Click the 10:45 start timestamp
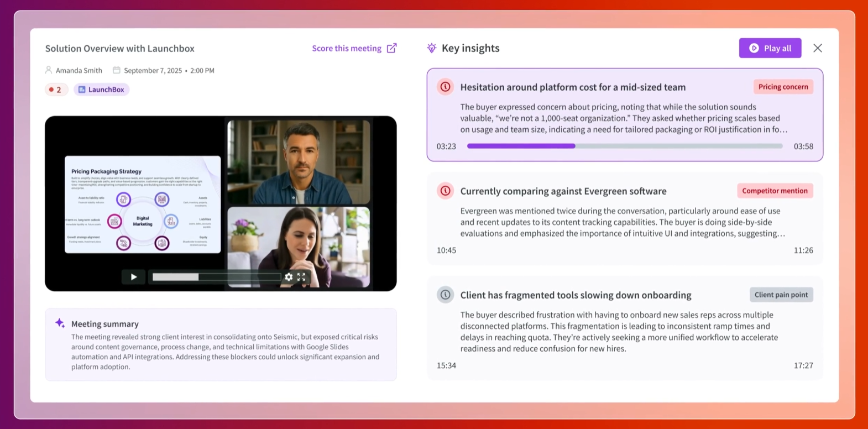 point(446,250)
